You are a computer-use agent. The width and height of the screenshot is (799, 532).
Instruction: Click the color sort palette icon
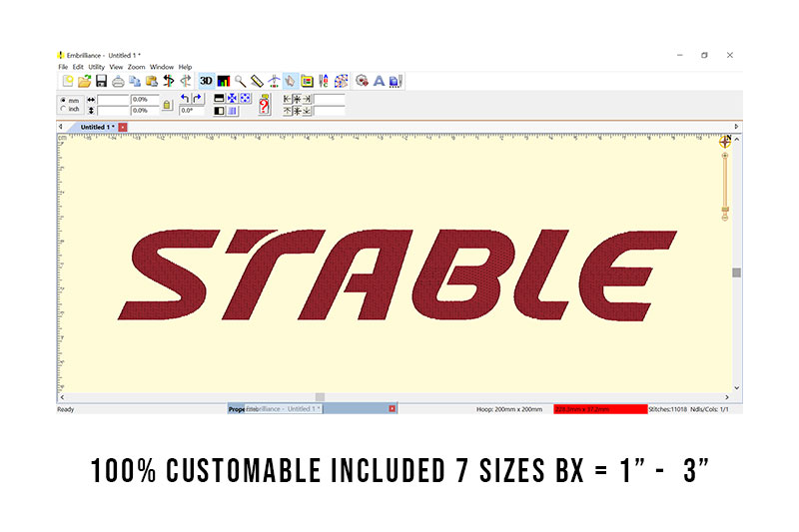coord(341,81)
